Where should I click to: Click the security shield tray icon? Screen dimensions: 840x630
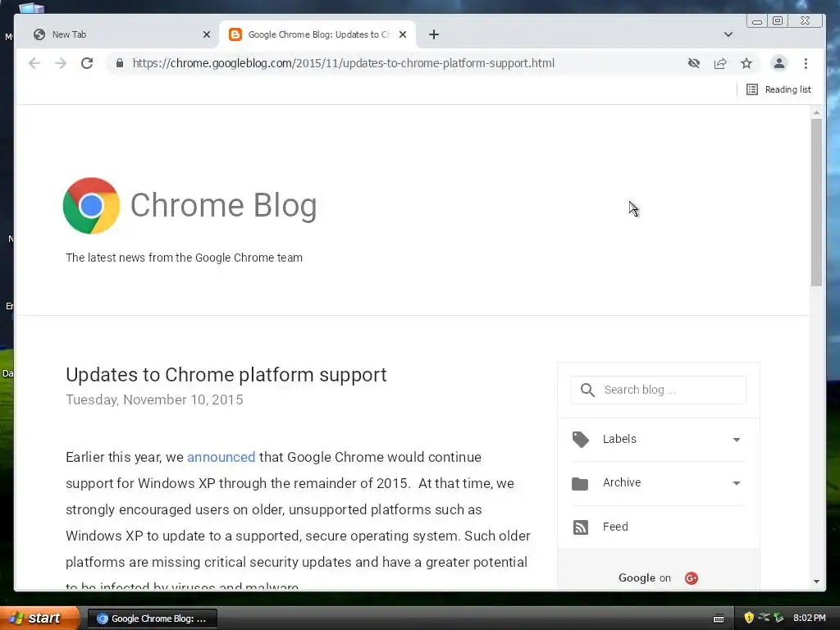click(x=748, y=618)
